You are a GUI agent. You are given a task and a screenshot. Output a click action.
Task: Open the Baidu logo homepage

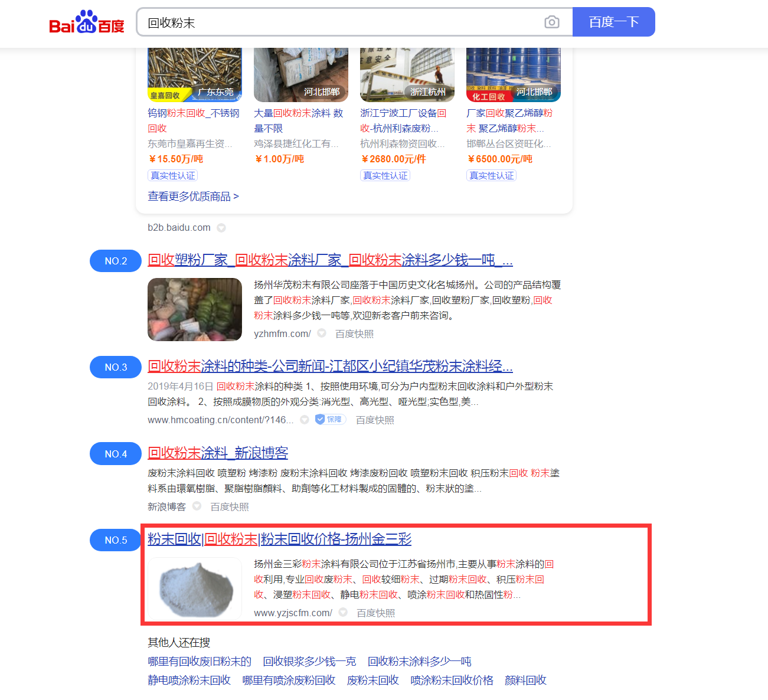pos(87,22)
